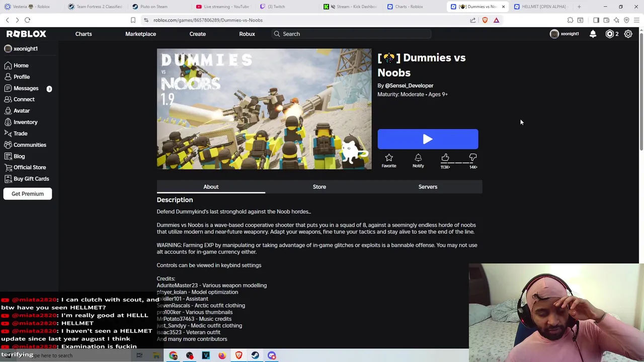644x362 pixels.
Task: Open Trade from sidebar
Action: (16, 134)
